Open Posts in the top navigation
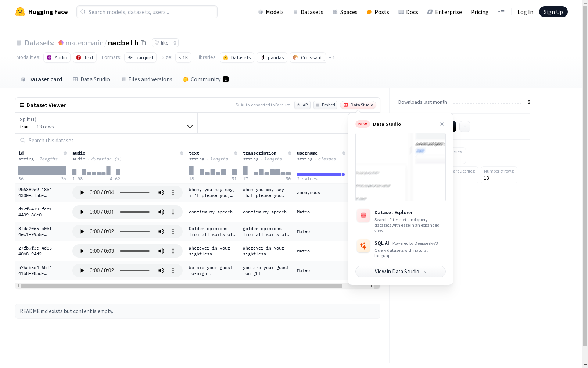The image size is (588, 368). click(x=378, y=12)
